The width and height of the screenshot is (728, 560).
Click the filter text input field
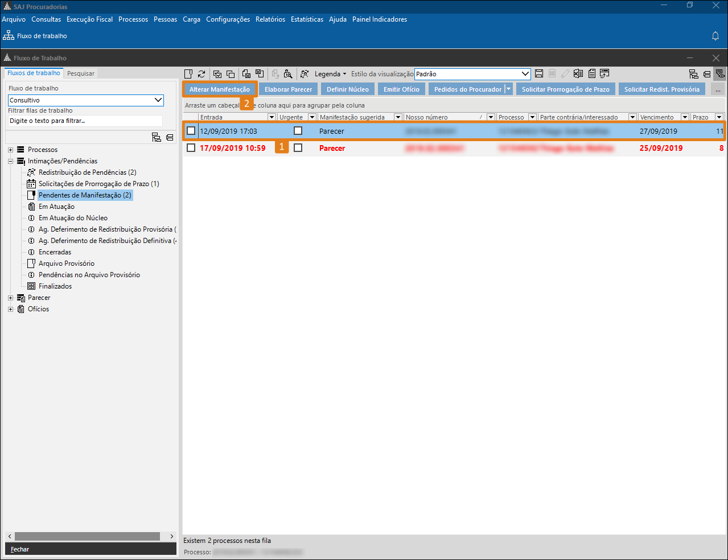85,121
